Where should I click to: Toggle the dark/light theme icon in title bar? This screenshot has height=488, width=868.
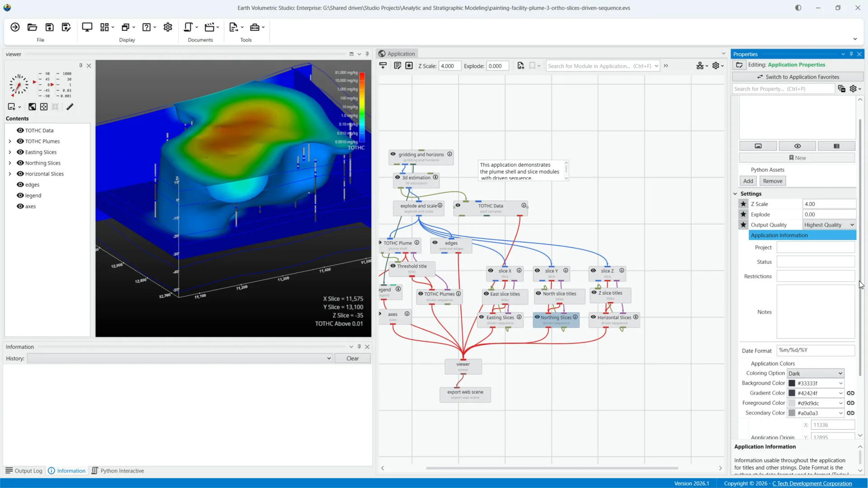[x=798, y=8]
